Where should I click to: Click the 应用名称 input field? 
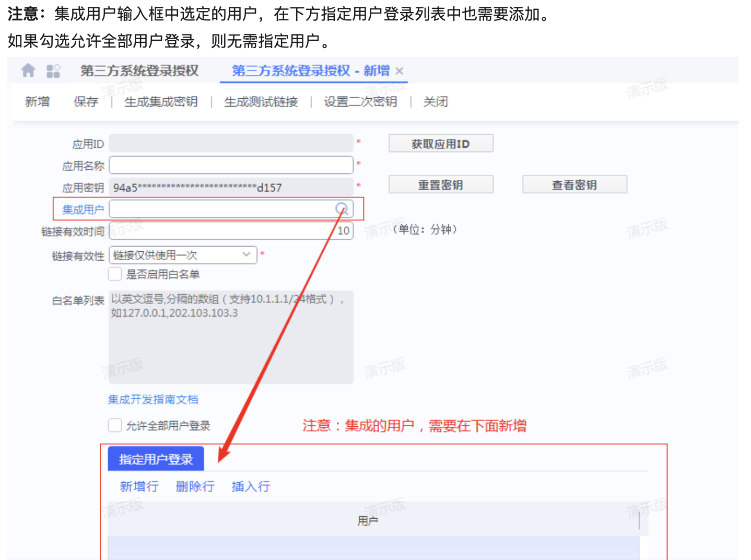coord(231,165)
